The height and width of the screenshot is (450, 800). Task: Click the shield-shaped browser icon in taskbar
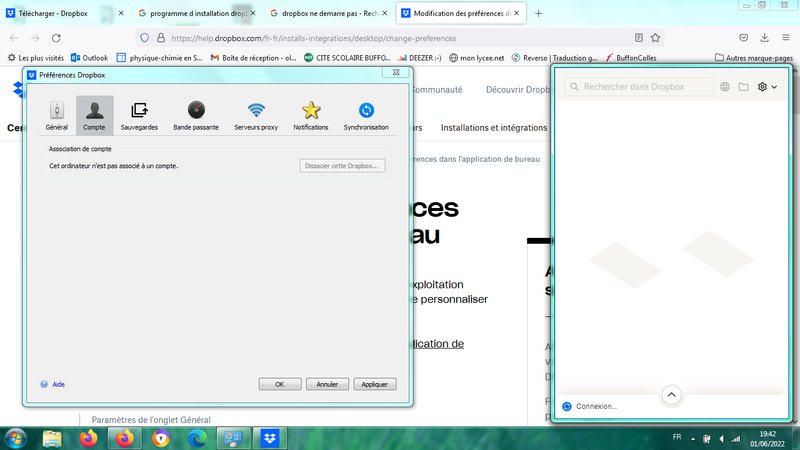click(x=161, y=438)
